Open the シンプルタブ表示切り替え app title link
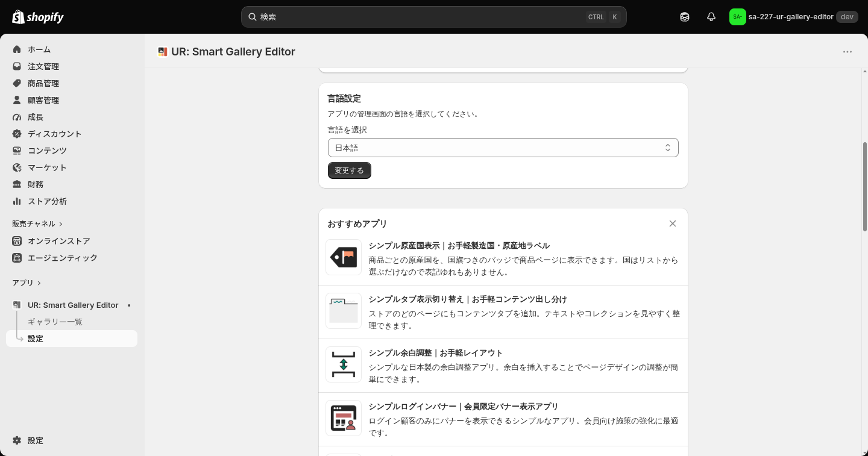 coord(468,299)
